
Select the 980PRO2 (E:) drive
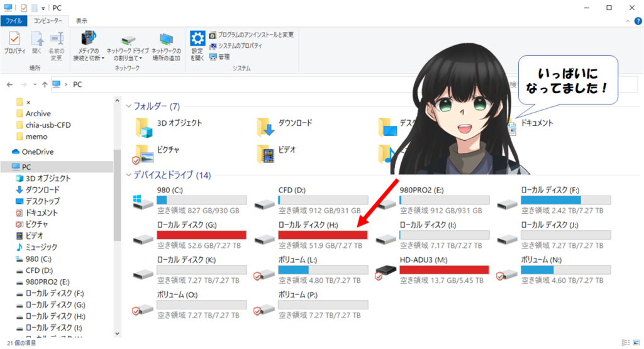[433, 201]
